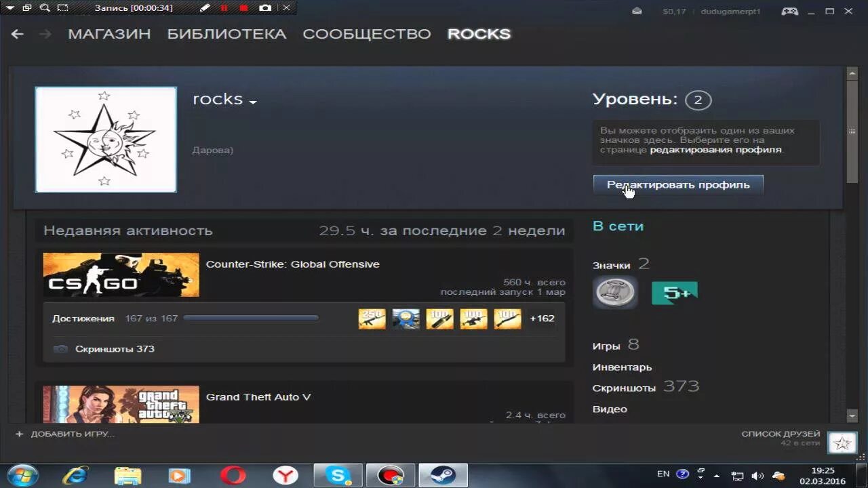This screenshot has width=868, height=488.
Task: Open the Grand Theft Auto V banner
Action: click(121, 405)
